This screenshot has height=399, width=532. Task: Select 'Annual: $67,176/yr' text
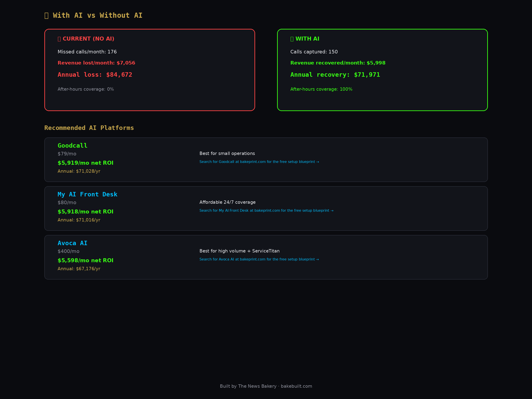click(79, 269)
